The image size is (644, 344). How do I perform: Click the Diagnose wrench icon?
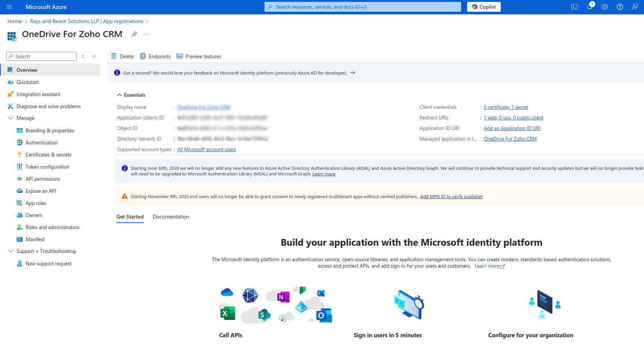coord(11,106)
